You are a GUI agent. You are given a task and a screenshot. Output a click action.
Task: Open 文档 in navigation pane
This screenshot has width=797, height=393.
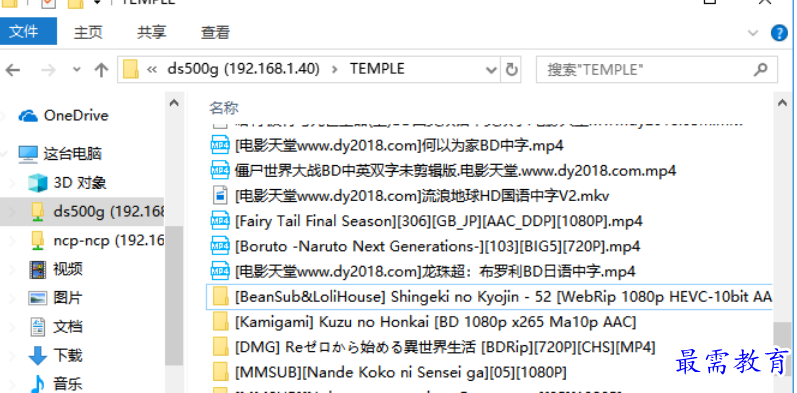point(68,326)
